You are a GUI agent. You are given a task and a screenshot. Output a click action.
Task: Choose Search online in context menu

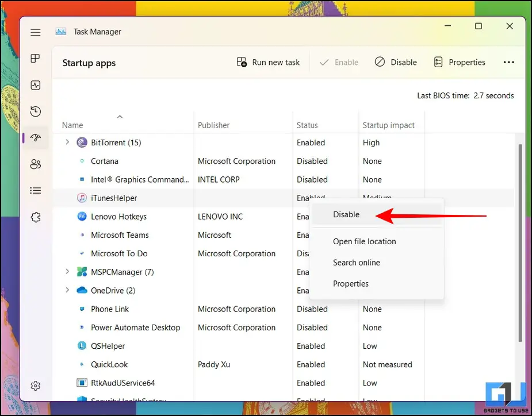coord(376,263)
